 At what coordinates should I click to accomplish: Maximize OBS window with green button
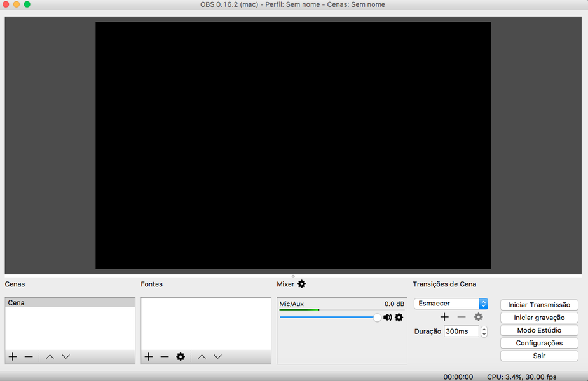[x=27, y=4]
